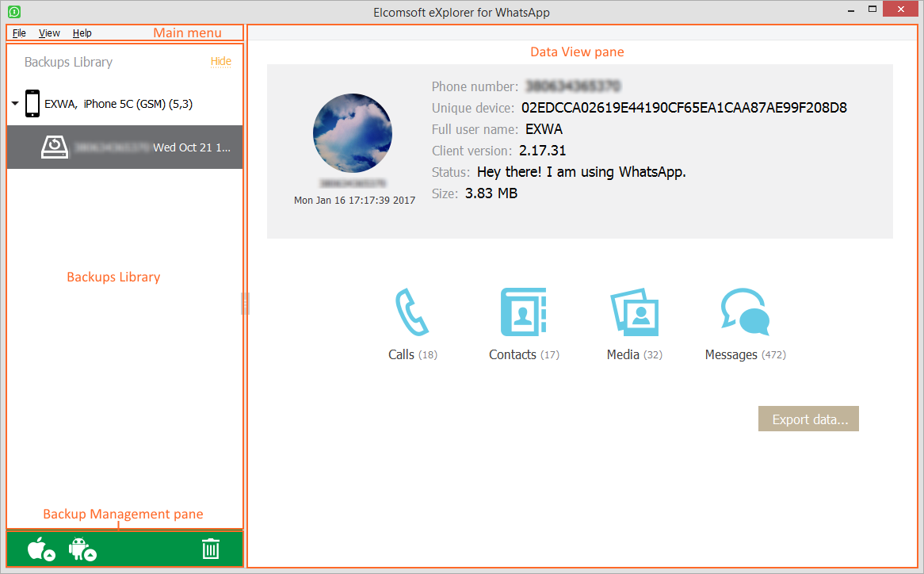This screenshot has height=574, width=924.
Task: Click the Export data... button
Action: click(808, 419)
